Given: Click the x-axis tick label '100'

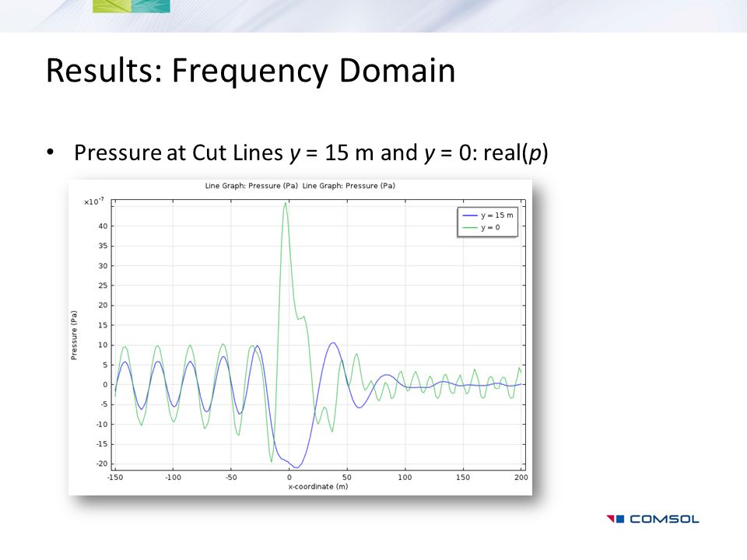Looking at the screenshot, I should (405, 477).
